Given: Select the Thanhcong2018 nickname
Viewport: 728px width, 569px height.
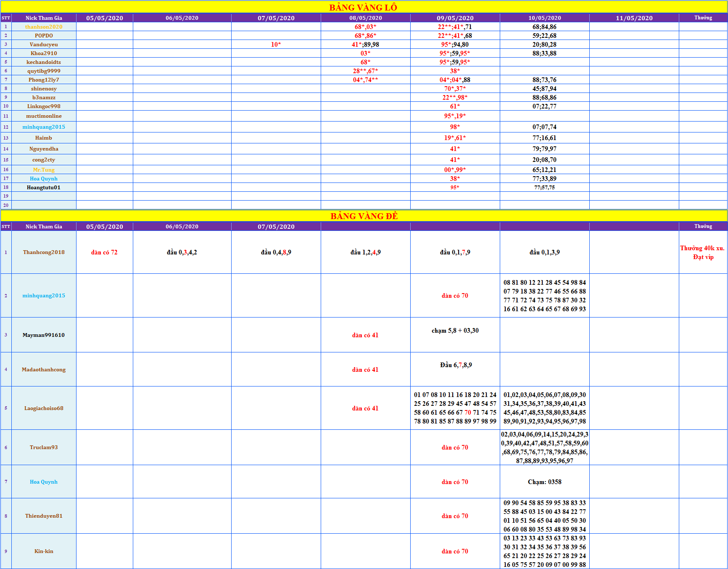Looking at the screenshot, I should (x=44, y=252).
